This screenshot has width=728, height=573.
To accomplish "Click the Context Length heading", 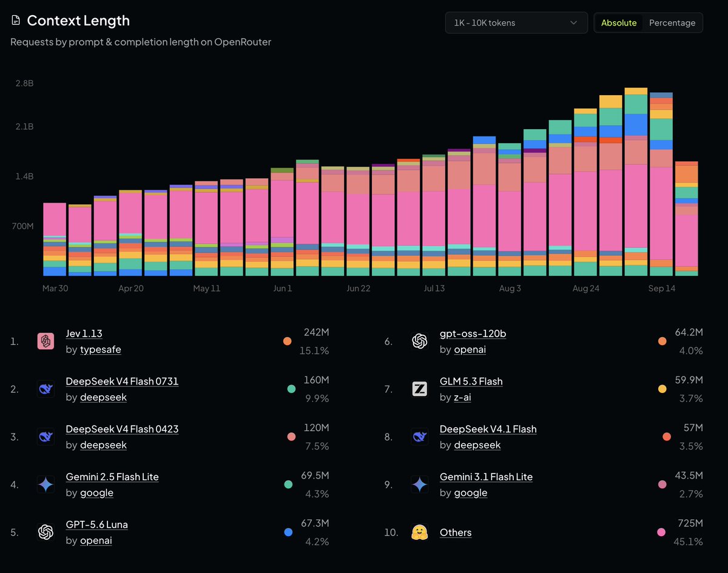I will click(x=78, y=21).
